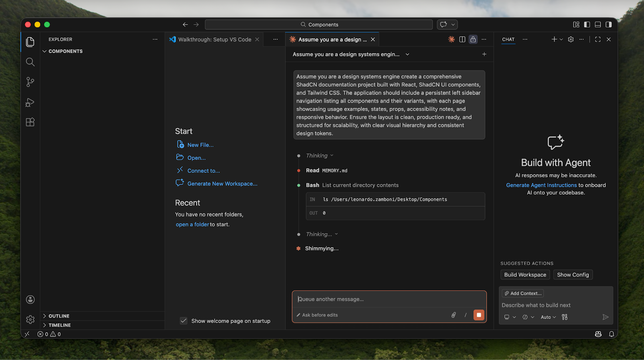Insert a slash command
The width and height of the screenshot is (644, 360).
click(x=466, y=315)
